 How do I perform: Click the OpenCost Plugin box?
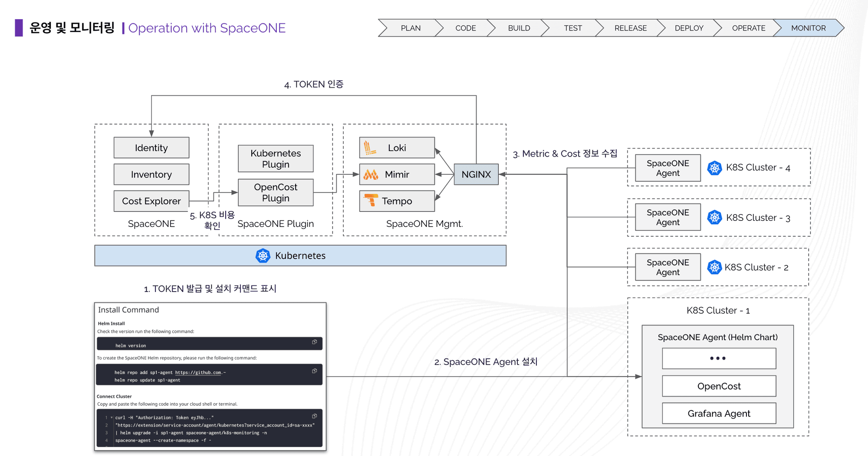click(x=276, y=192)
